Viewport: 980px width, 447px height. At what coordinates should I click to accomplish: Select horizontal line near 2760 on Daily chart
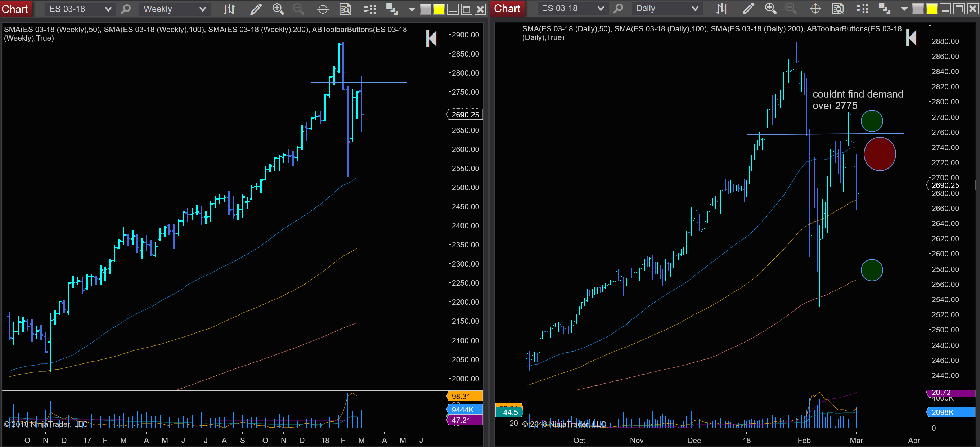pyautogui.click(x=825, y=134)
